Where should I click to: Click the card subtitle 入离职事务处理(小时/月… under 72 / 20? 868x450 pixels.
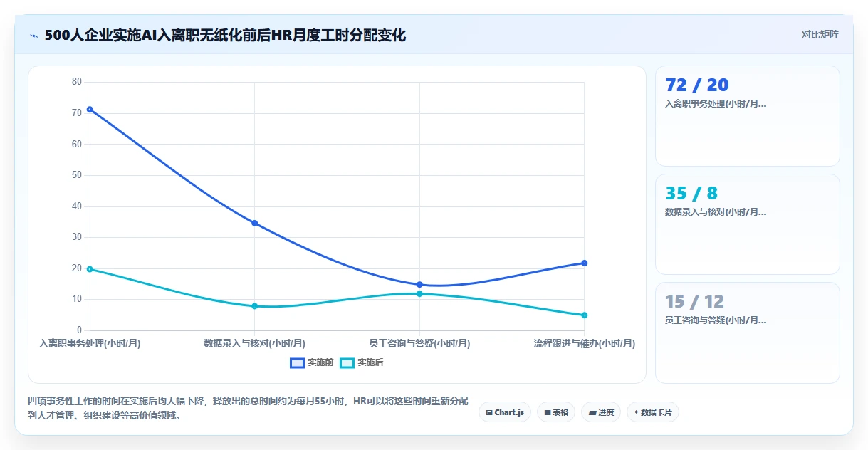716,104
